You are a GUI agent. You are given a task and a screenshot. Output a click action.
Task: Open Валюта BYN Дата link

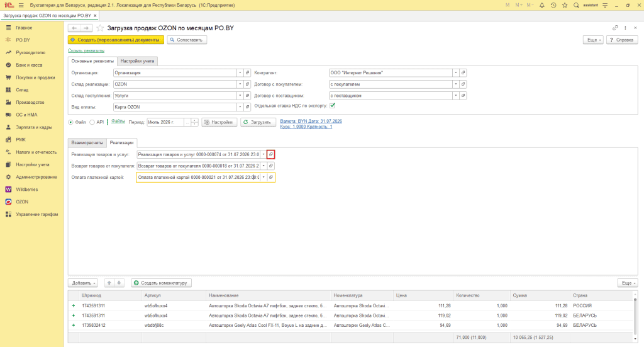[311, 122]
